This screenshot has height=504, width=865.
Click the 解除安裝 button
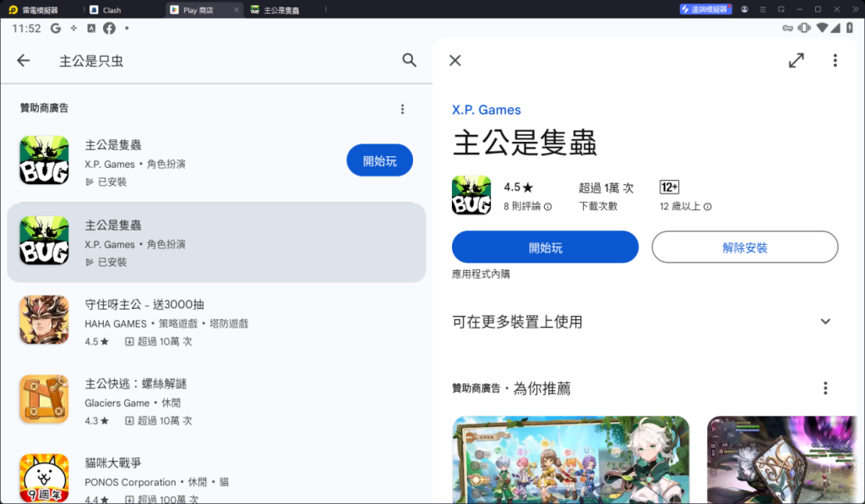pyautogui.click(x=745, y=247)
